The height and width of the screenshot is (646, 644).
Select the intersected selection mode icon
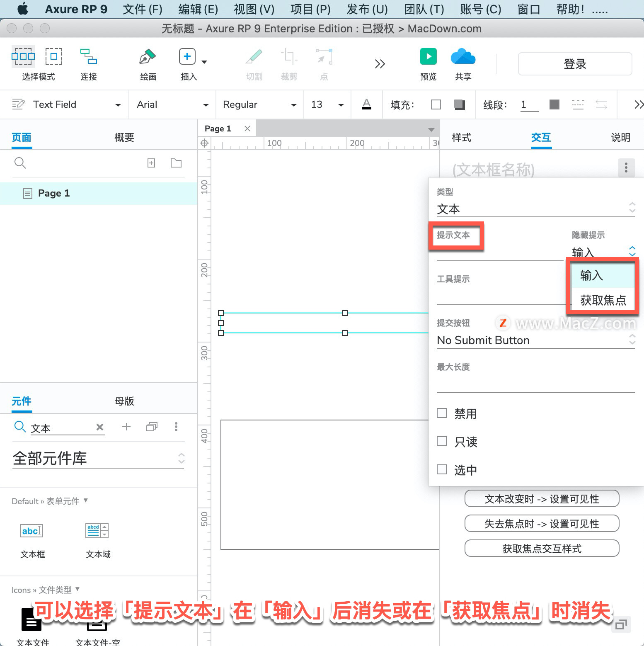tap(23, 56)
